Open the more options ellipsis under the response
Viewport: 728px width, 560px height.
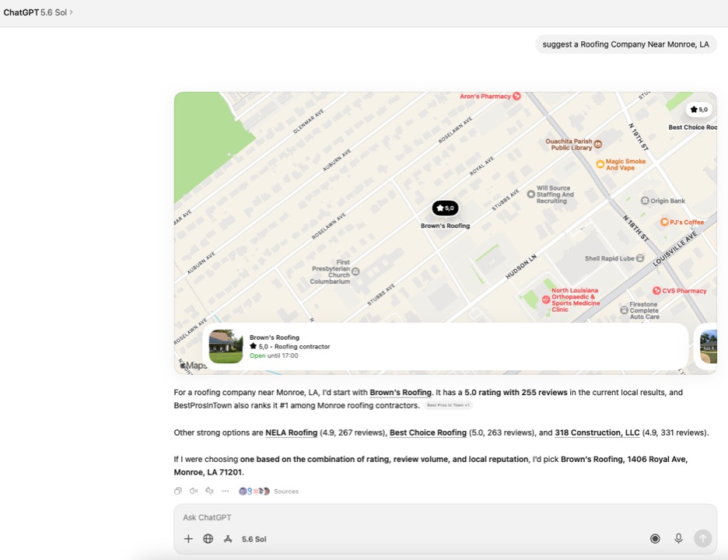(226, 491)
